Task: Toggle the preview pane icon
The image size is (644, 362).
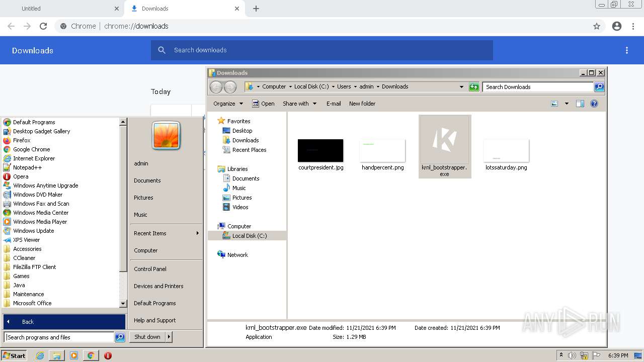Action: click(580, 104)
